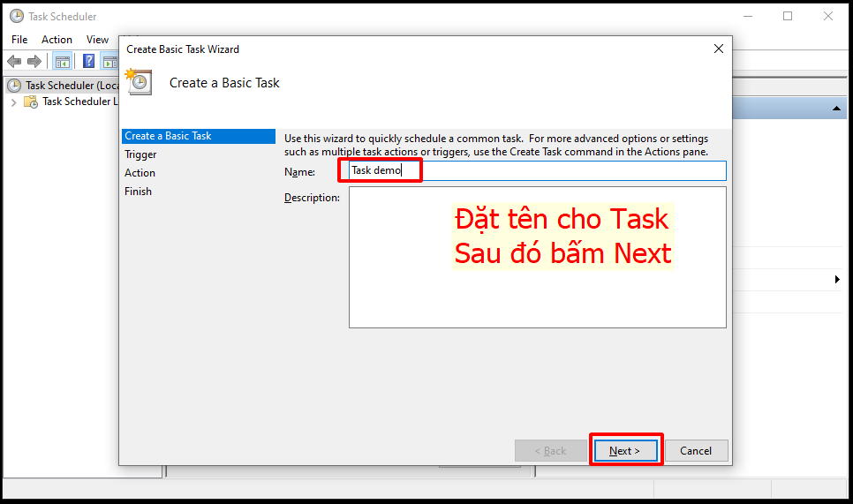Expand the Task Scheduler Library tree node
Viewport: 853px width, 504px height.
[13, 102]
